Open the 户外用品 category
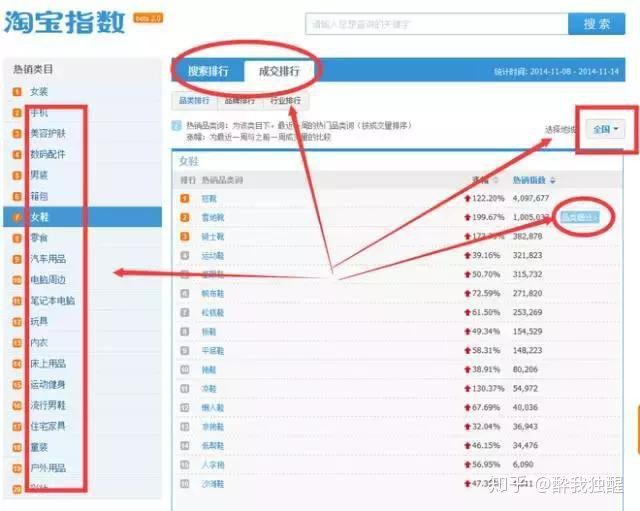The width and height of the screenshot is (640, 511). [48, 468]
